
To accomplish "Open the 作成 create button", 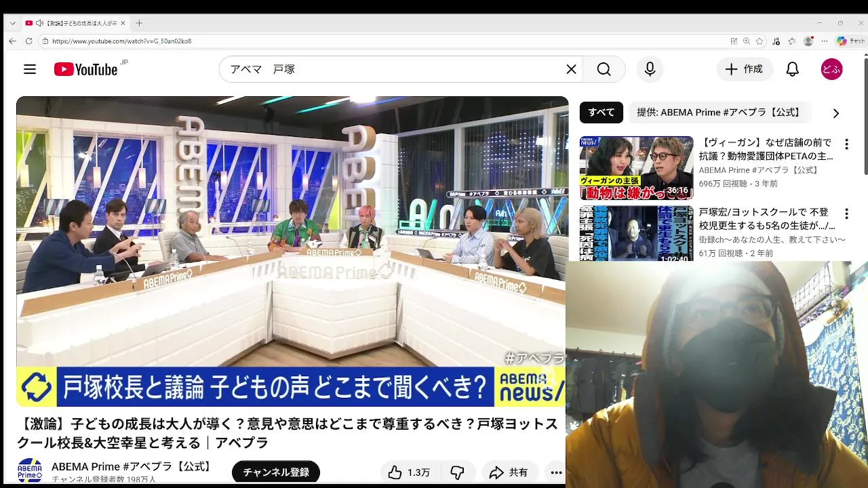I will pos(745,69).
